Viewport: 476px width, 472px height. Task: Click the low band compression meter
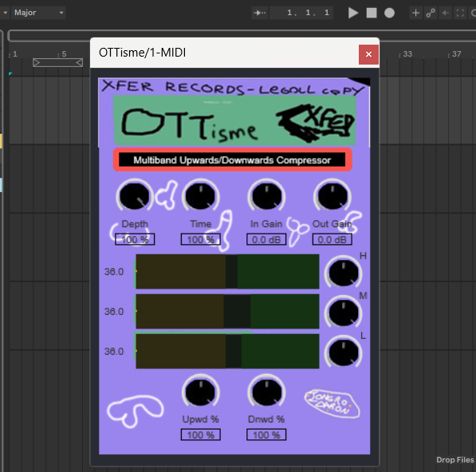(227, 351)
